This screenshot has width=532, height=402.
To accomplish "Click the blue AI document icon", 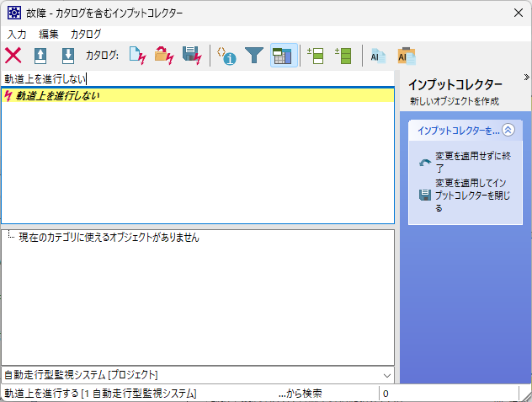I will (x=378, y=56).
